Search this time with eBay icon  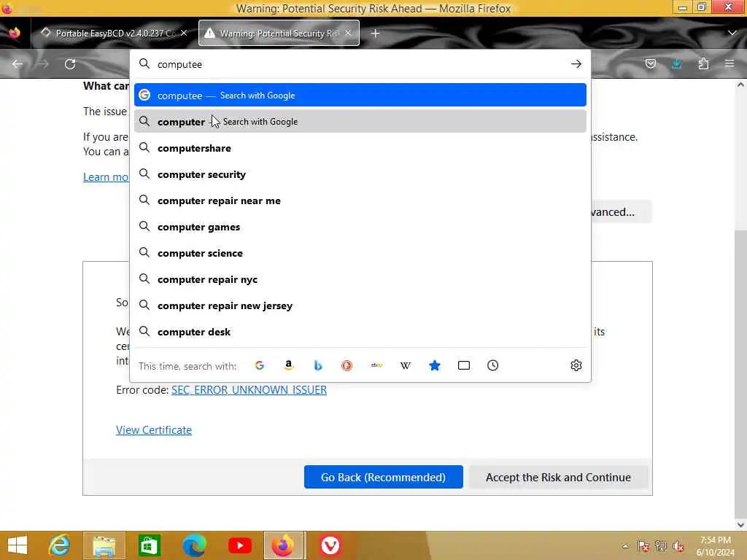(x=376, y=366)
